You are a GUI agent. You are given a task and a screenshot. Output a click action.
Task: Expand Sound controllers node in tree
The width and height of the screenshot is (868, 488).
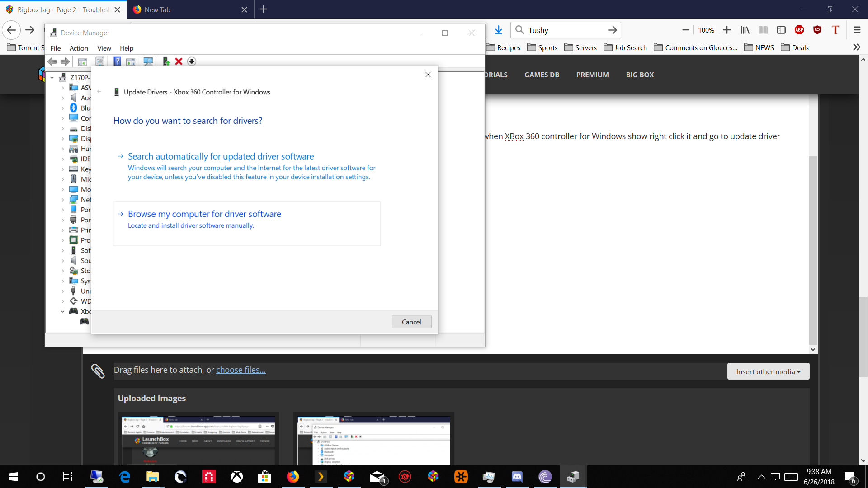pyautogui.click(x=63, y=261)
